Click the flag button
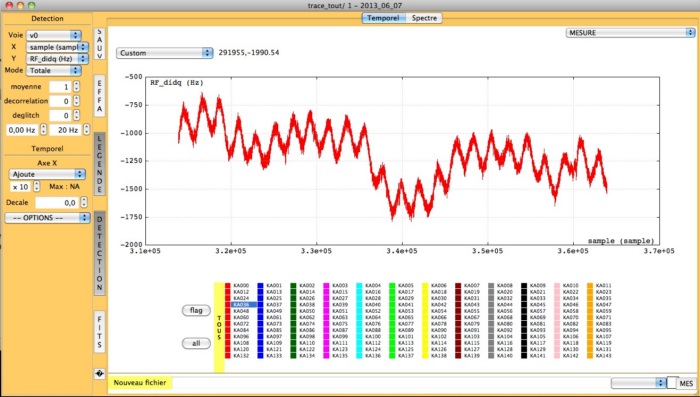Screen dimensions: 700x397 click(196, 311)
